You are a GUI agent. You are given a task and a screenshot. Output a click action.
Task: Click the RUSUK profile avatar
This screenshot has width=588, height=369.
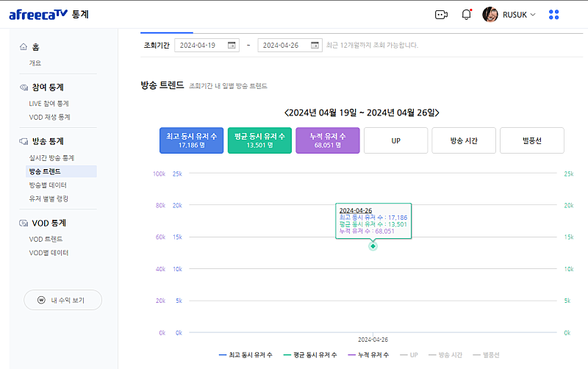coord(490,14)
